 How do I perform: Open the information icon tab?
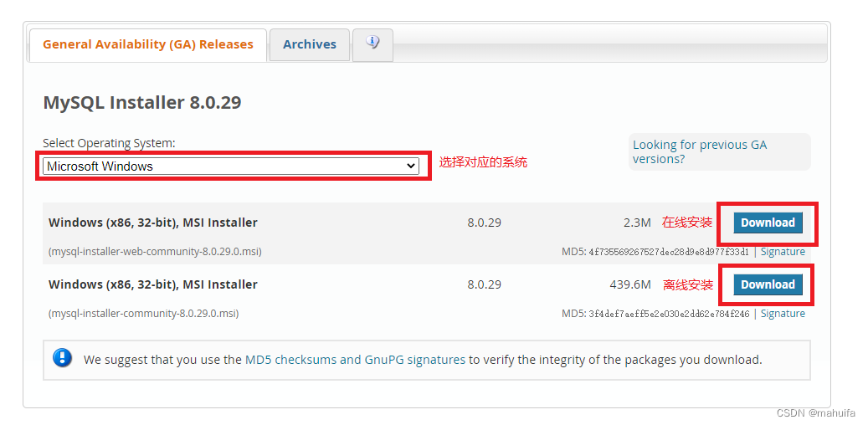[x=373, y=44]
